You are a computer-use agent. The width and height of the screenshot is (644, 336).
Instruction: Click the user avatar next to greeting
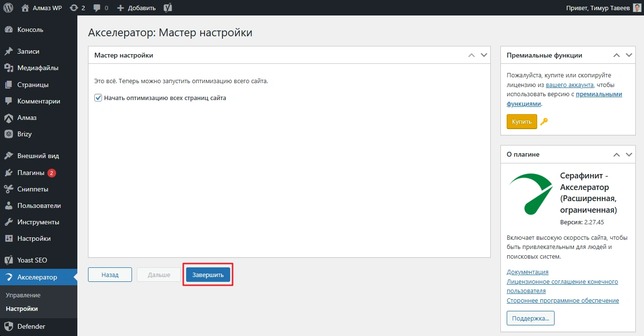tap(637, 8)
